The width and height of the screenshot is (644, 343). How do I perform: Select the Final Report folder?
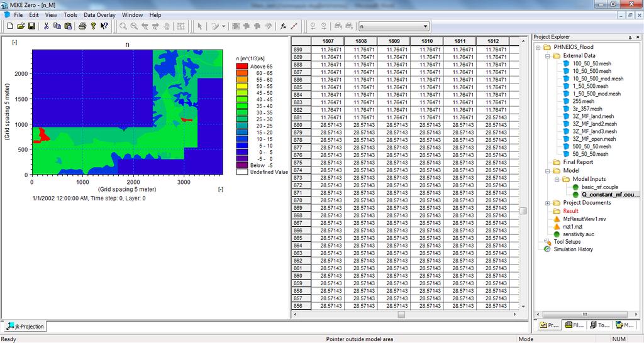click(x=578, y=162)
